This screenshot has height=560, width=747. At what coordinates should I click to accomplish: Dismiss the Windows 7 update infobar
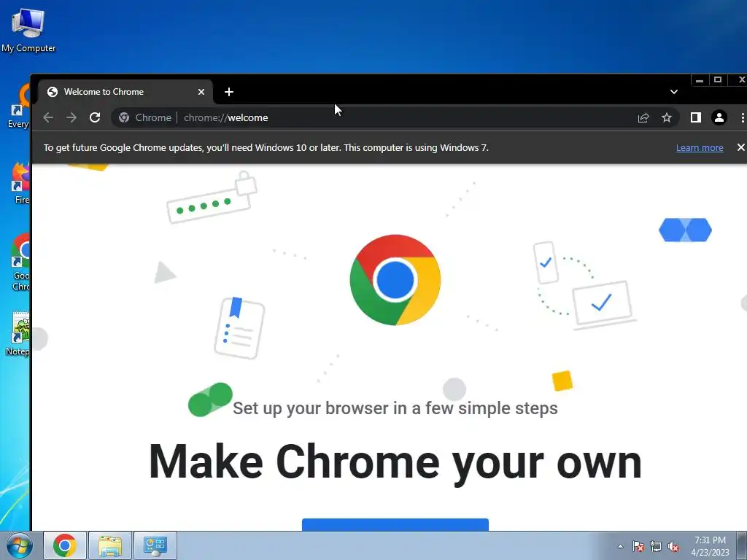(x=740, y=147)
